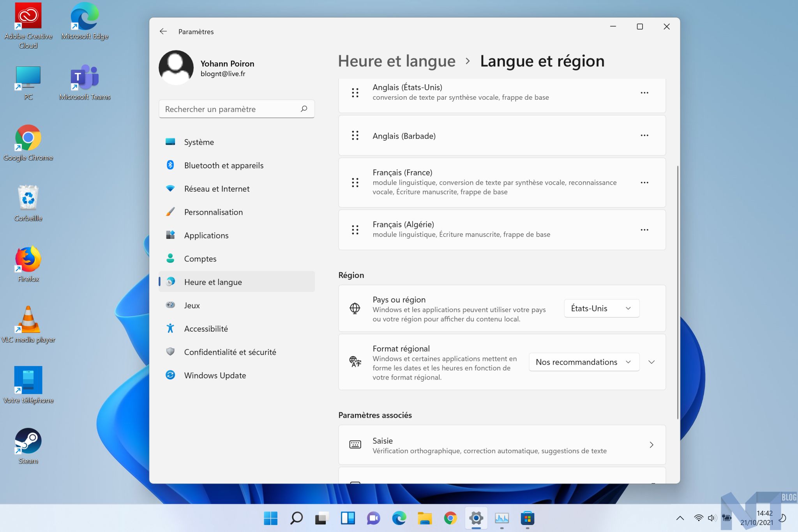Select Windows Update in sidebar
The image size is (798, 532).
point(215,375)
